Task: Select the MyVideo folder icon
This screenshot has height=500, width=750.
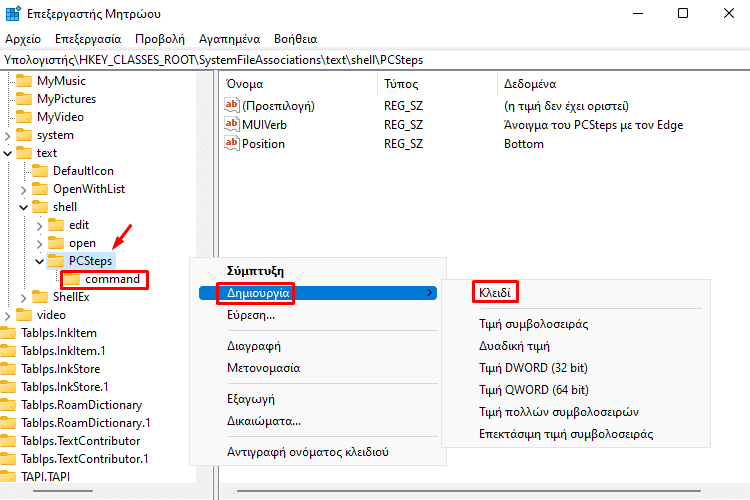Action: click(x=24, y=117)
